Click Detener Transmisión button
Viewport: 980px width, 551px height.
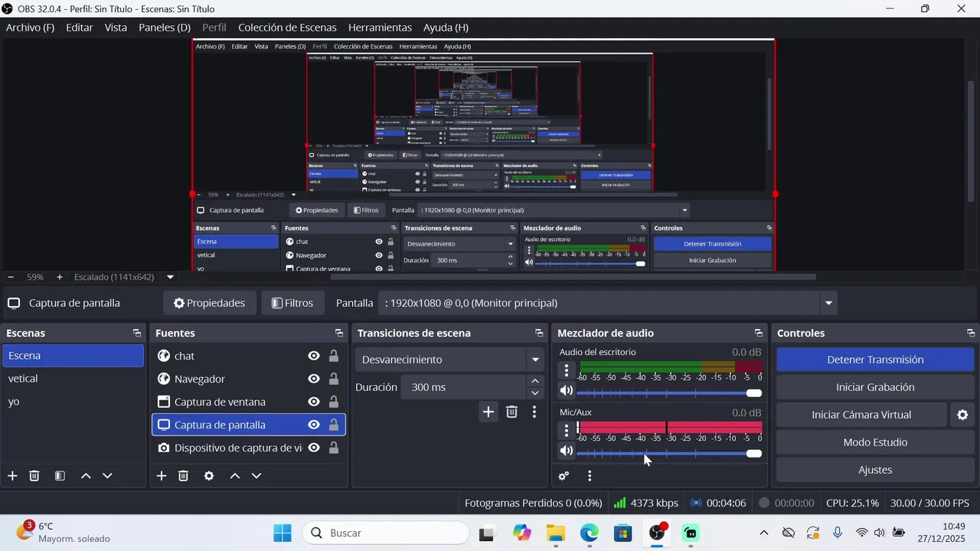click(x=875, y=360)
